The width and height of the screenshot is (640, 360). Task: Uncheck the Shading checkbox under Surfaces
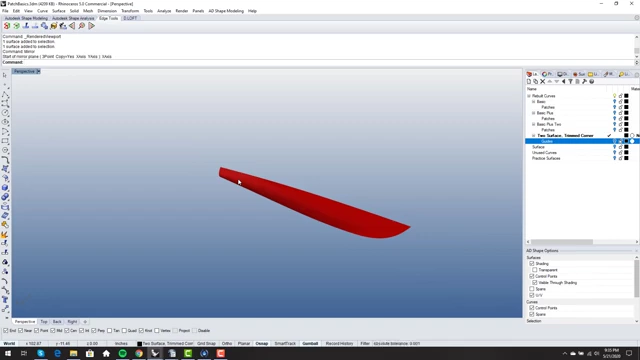click(x=531, y=264)
